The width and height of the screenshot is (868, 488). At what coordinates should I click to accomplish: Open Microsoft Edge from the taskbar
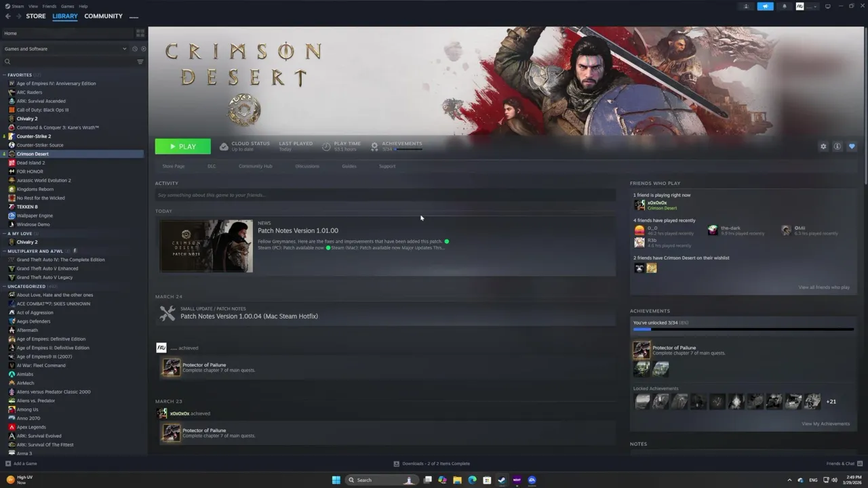click(472, 480)
